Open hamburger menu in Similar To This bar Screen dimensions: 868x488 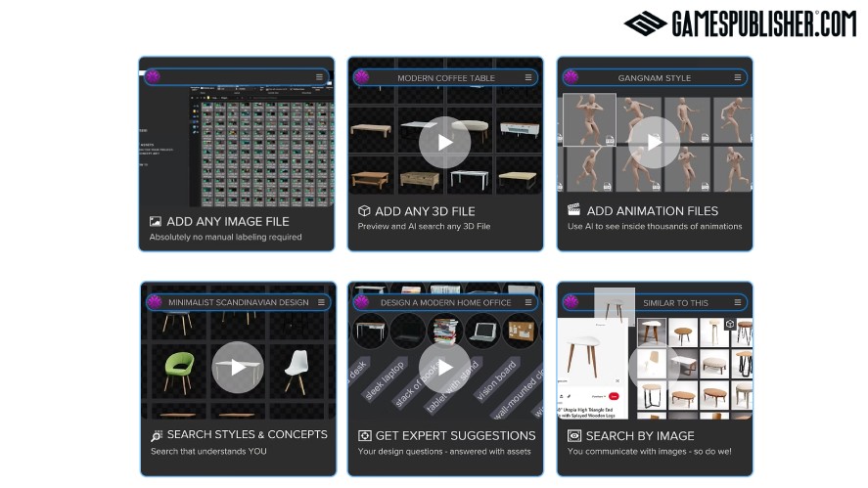(x=737, y=302)
